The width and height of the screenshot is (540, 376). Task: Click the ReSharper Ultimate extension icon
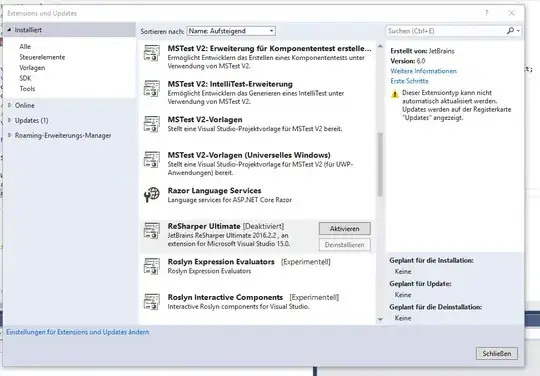(x=152, y=231)
